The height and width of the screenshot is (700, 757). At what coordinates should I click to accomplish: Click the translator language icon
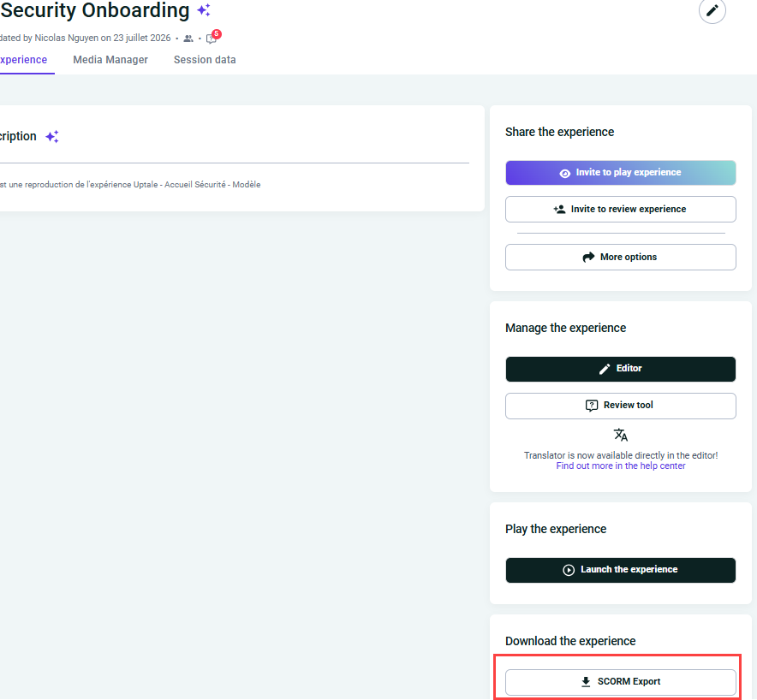tap(620, 435)
